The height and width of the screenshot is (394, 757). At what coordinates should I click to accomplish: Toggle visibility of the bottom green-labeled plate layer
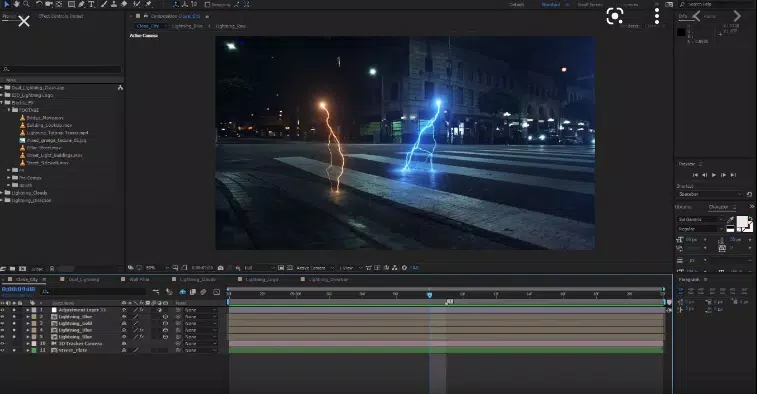click(x=3, y=351)
